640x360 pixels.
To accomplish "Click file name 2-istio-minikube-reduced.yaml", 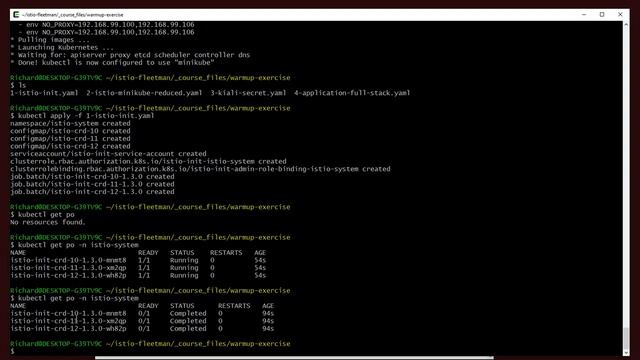I will pyautogui.click(x=144, y=93).
